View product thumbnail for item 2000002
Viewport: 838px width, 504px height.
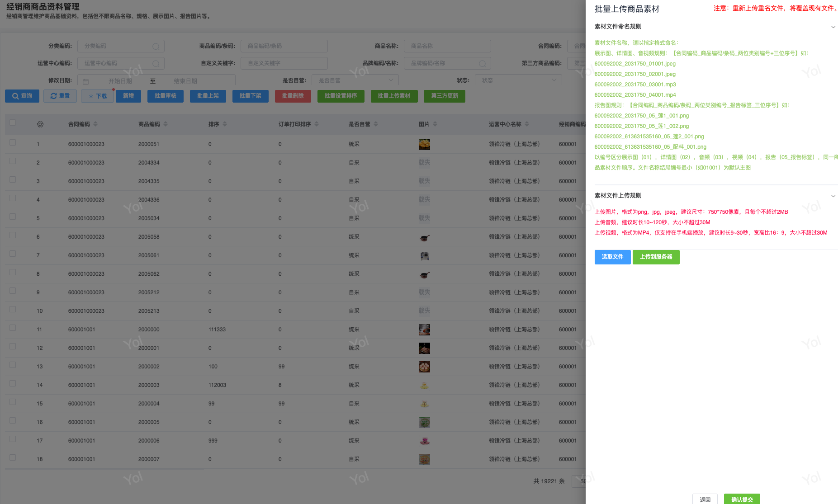pyautogui.click(x=424, y=367)
